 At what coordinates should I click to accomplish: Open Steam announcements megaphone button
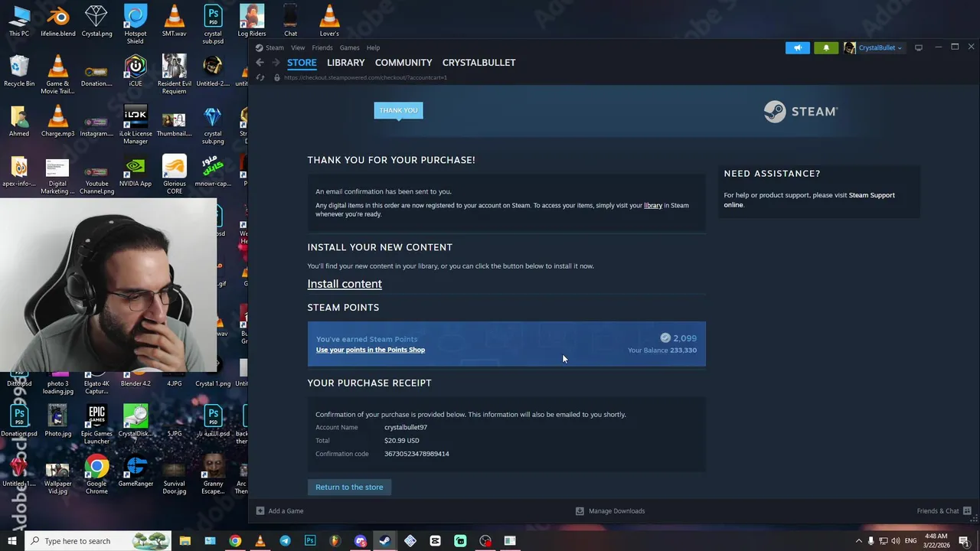pyautogui.click(x=797, y=47)
